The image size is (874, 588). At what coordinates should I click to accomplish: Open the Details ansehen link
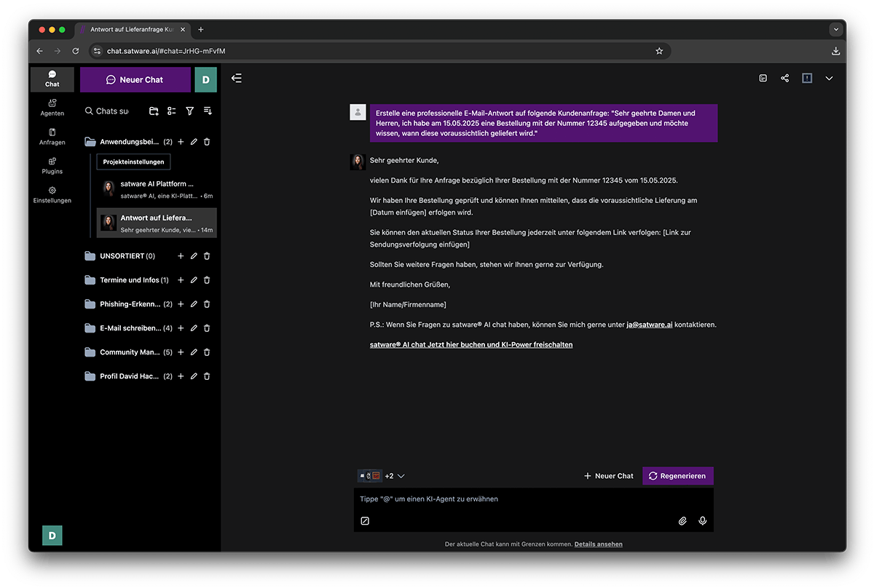click(599, 544)
